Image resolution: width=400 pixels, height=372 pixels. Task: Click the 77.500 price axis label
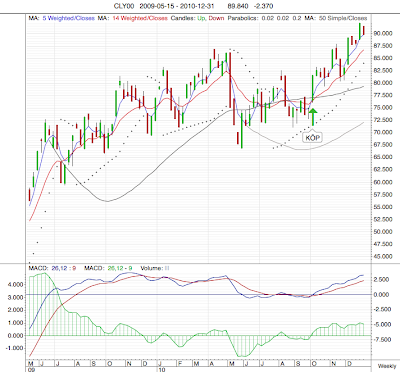coord(383,95)
